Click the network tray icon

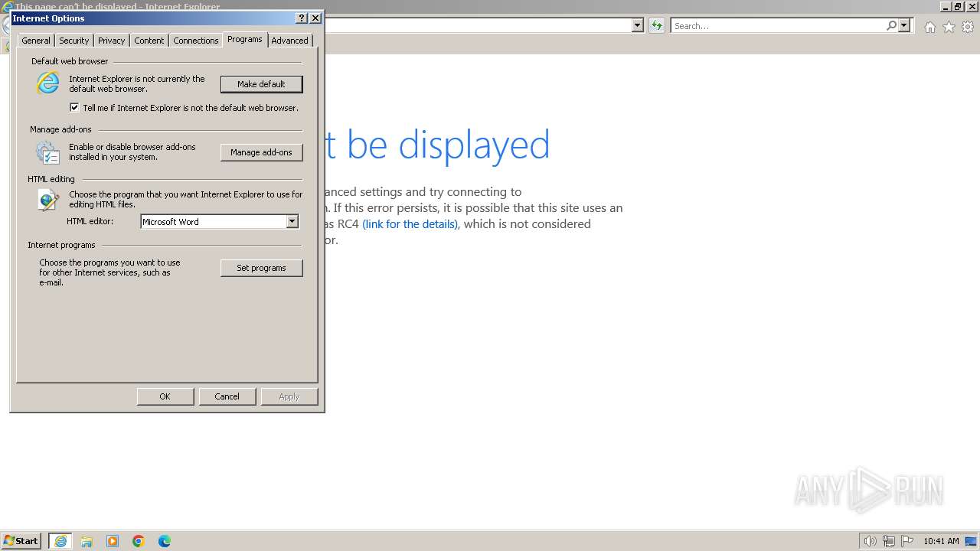(889, 541)
